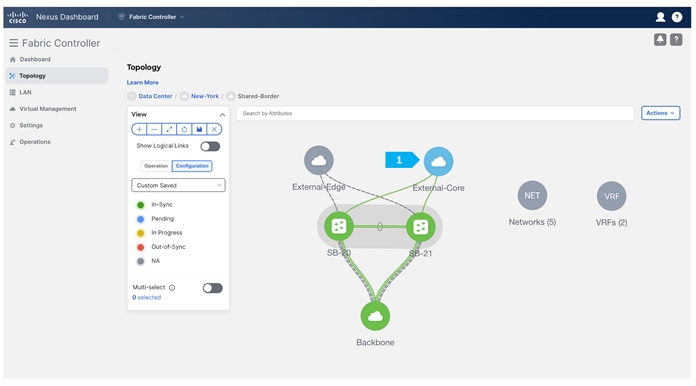Select the Backbone cloud node
The width and height of the screenshot is (696, 386).
[x=375, y=316]
